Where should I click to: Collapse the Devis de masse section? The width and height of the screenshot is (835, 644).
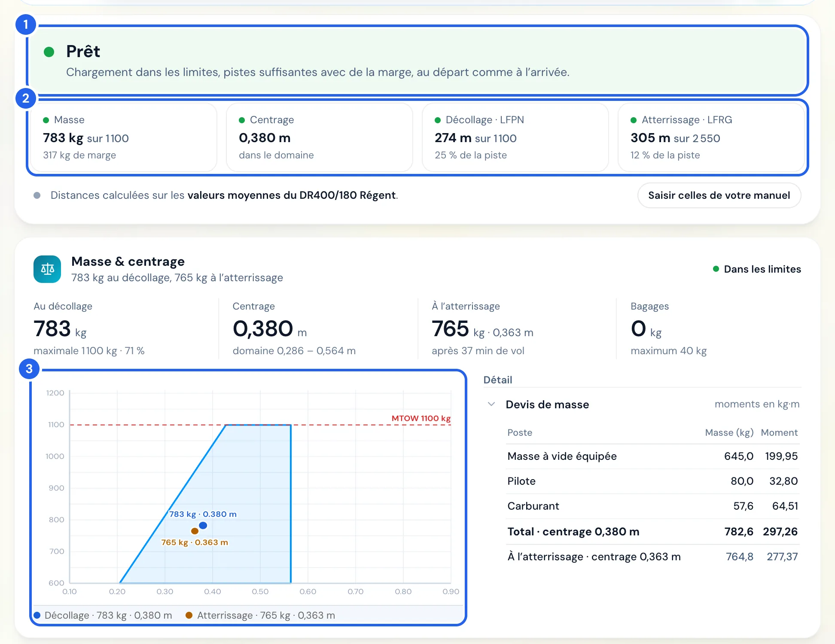coord(492,404)
